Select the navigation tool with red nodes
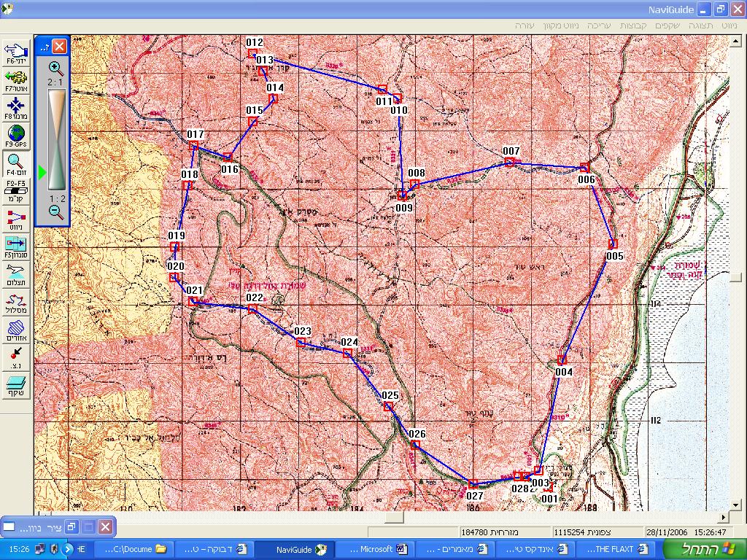The width and height of the screenshot is (747, 560). 16,219
